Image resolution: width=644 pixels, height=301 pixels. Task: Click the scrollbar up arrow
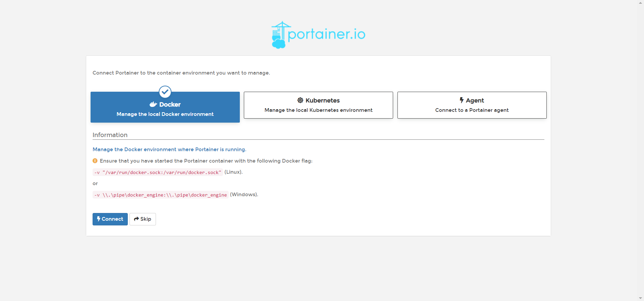[x=641, y=3]
